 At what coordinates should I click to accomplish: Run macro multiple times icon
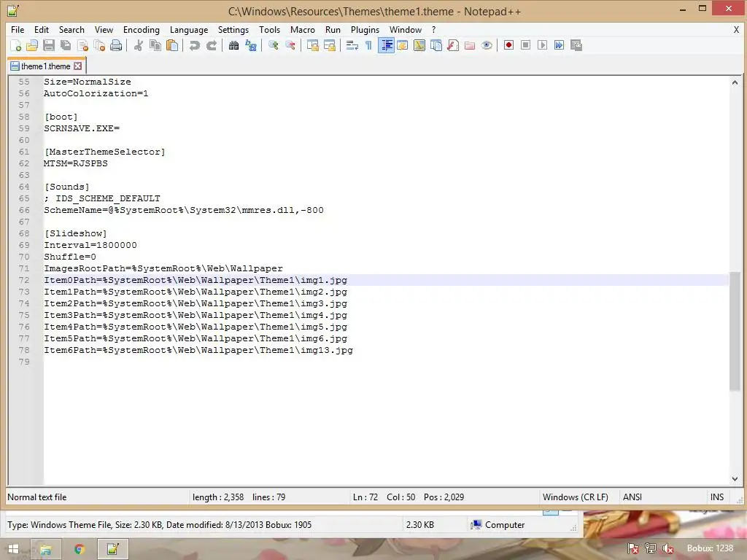pyautogui.click(x=560, y=45)
